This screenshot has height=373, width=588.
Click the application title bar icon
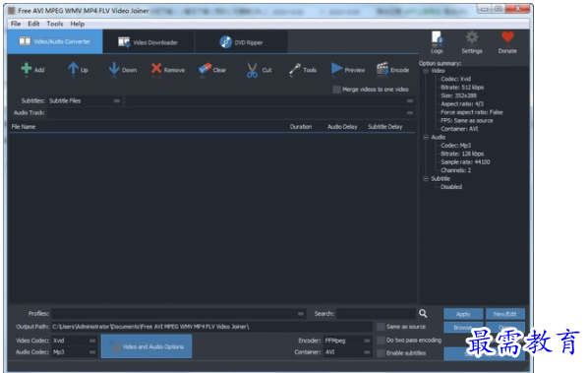tap(12, 11)
